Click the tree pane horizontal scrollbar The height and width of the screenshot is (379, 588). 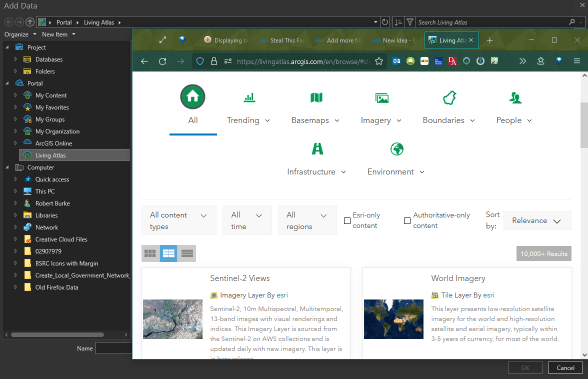pos(57,335)
